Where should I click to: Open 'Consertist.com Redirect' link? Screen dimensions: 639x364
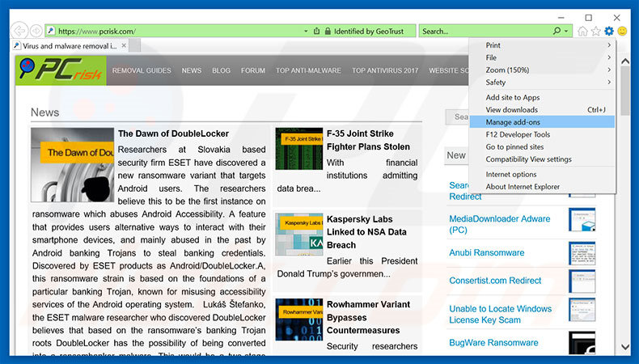click(495, 281)
